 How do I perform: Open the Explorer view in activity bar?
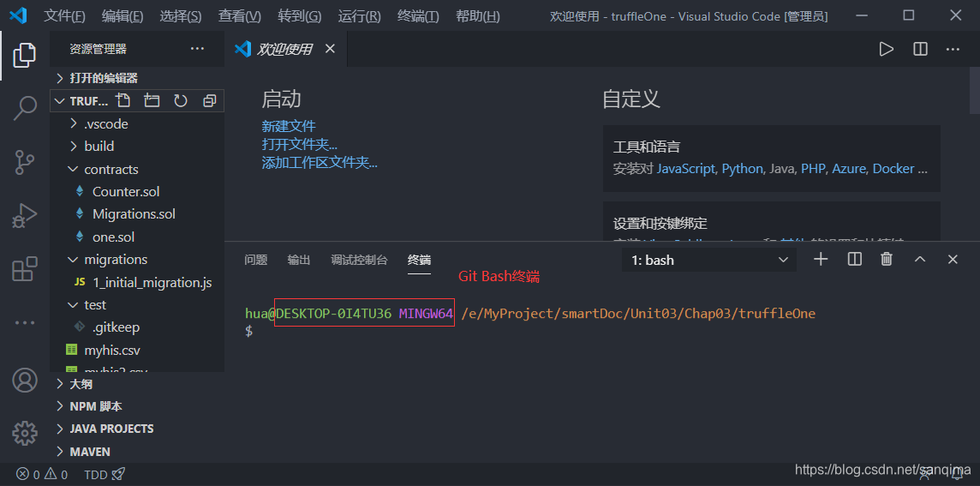(x=24, y=55)
